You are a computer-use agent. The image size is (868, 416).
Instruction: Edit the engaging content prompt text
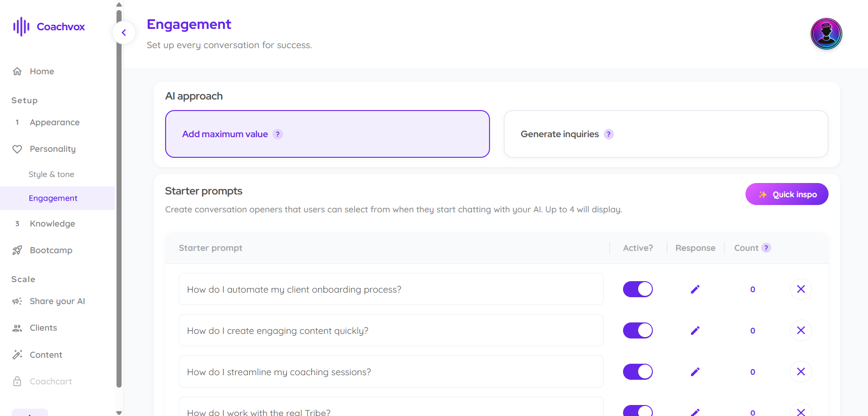(391, 331)
